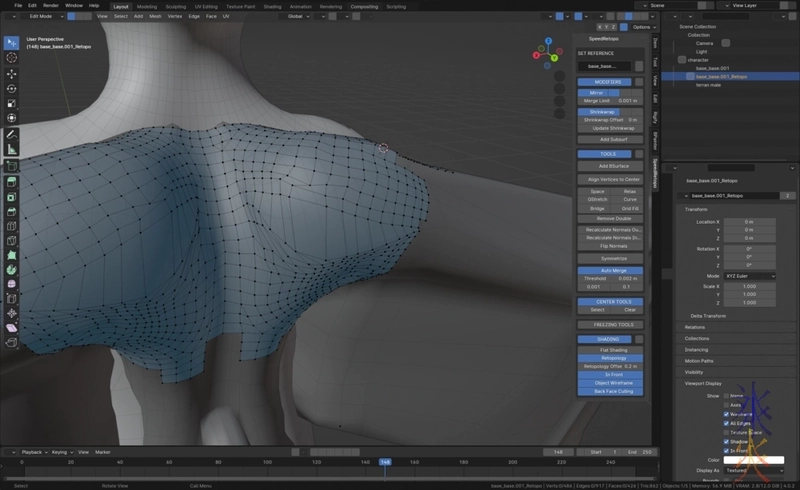800x490 pixels.
Task: Uncheck the All Edges checkbox
Action: tap(726, 423)
